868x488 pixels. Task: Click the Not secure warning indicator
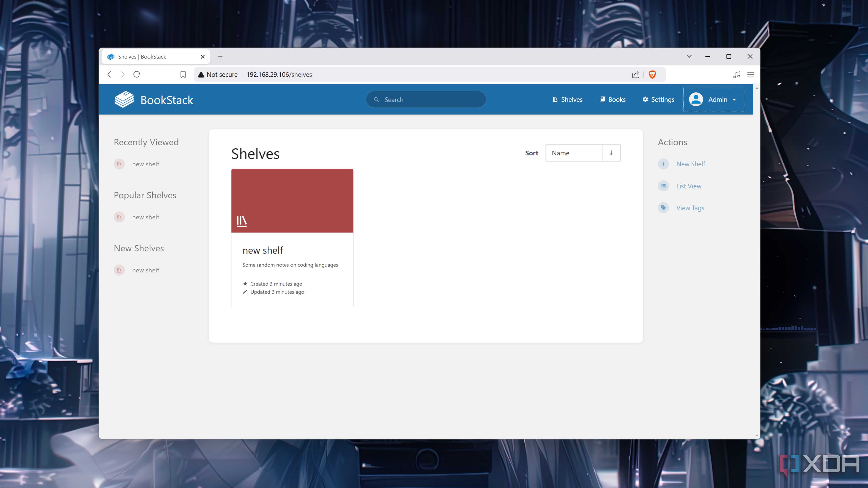pos(218,74)
